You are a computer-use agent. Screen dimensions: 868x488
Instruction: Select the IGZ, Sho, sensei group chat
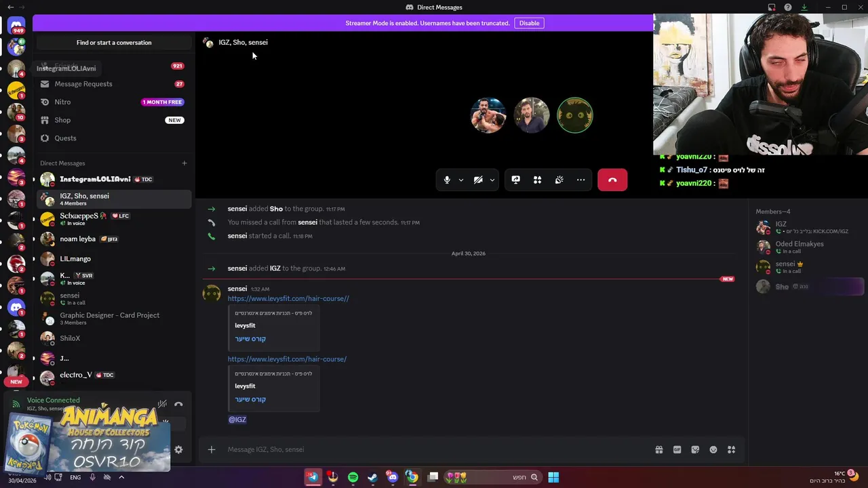pyautogui.click(x=114, y=199)
